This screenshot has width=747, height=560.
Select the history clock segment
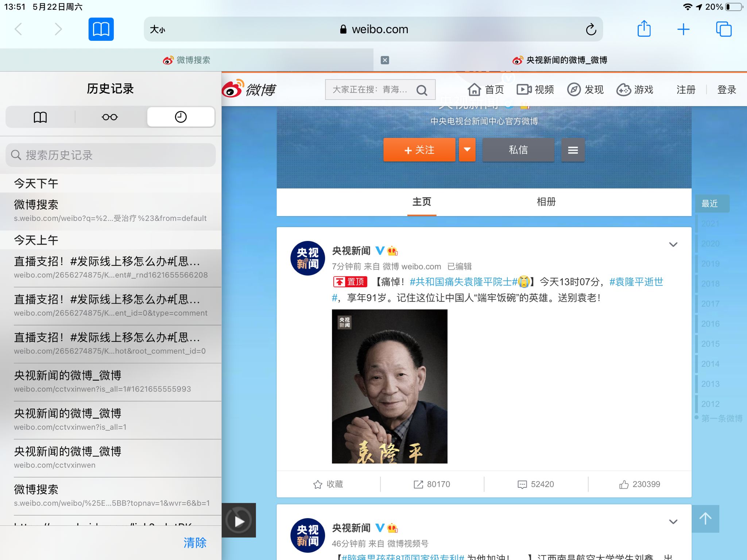tap(181, 117)
